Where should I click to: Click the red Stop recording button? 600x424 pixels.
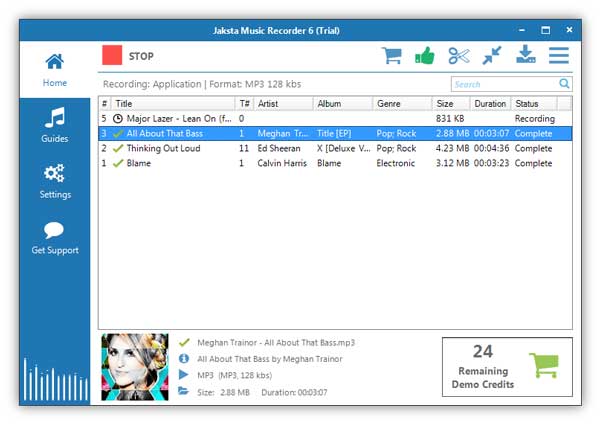pyautogui.click(x=112, y=55)
